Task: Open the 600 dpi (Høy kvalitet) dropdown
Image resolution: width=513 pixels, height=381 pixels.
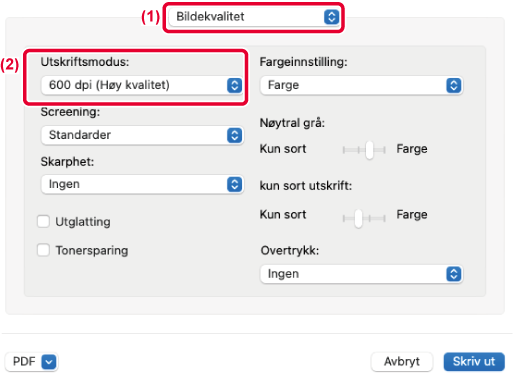Action: coord(142,85)
